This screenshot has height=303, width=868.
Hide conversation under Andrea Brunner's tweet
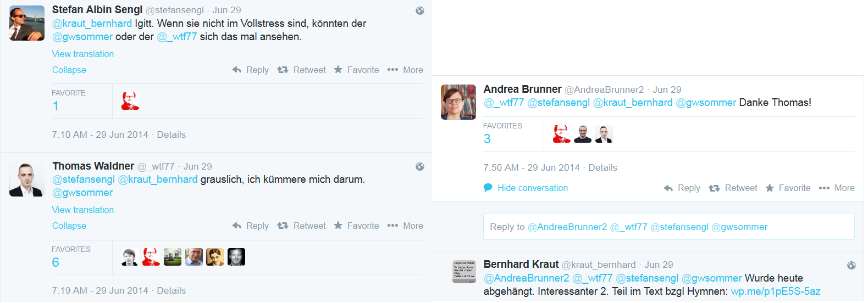526,188
